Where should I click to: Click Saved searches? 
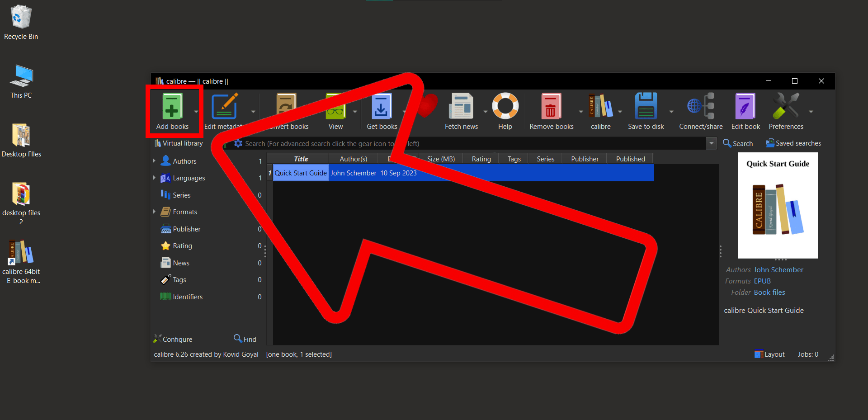[x=793, y=143]
